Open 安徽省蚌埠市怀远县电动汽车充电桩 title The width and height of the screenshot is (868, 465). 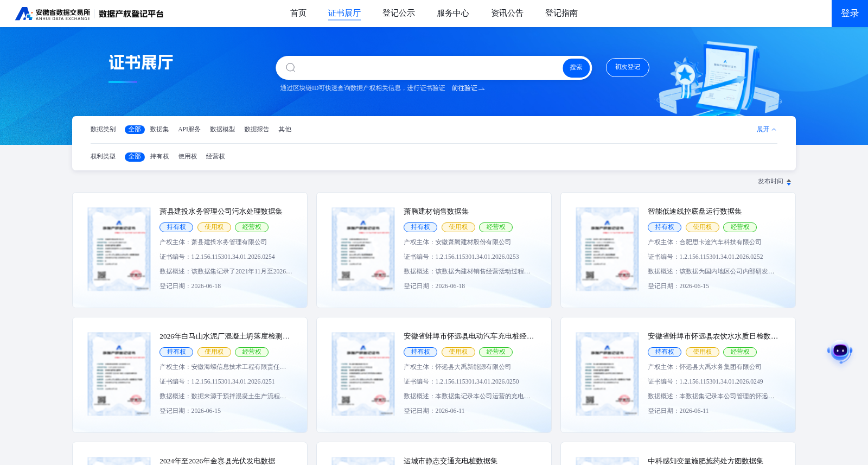pyautogui.click(x=469, y=336)
